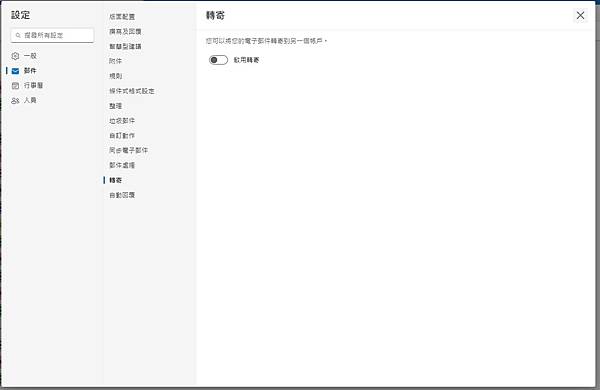Open the 垃圾郵件 junk email settings
The width and height of the screenshot is (600, 390).
point(122,121)
